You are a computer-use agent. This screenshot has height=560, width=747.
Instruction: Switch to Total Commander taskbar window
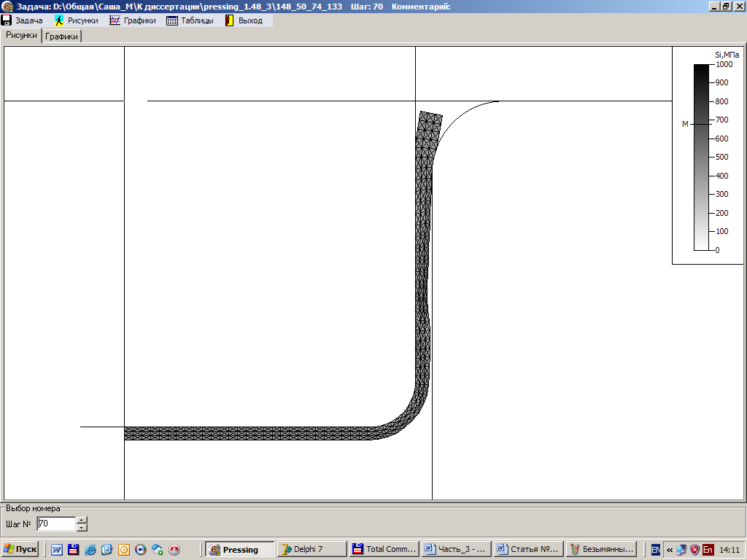pyautogui.click(x=384, y=549)
